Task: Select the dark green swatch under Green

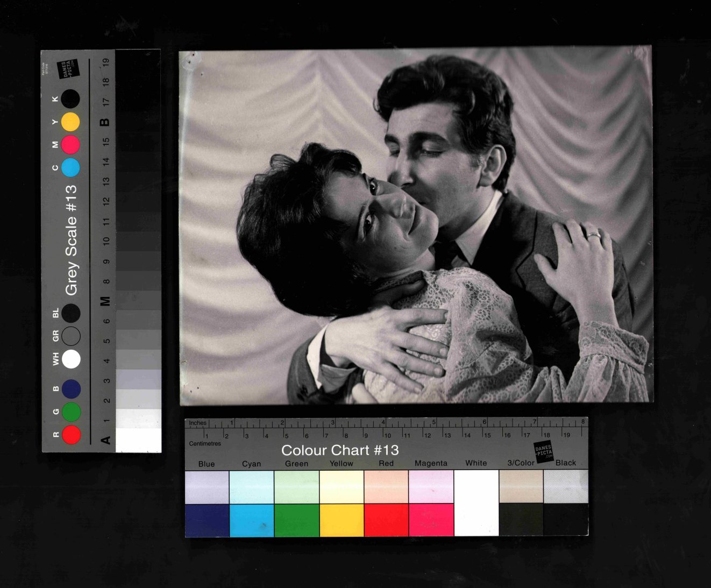Action: [297, 520]
